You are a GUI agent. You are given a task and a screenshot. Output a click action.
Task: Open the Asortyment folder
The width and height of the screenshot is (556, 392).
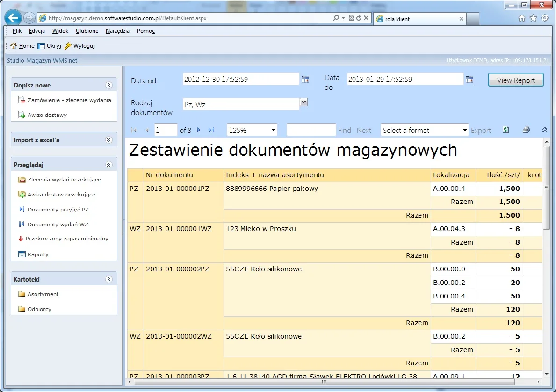tap(38, 294)
